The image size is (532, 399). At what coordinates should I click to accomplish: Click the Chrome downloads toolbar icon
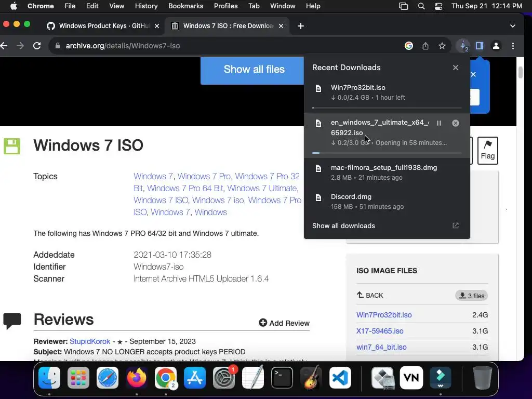click(x=463, y=46)
